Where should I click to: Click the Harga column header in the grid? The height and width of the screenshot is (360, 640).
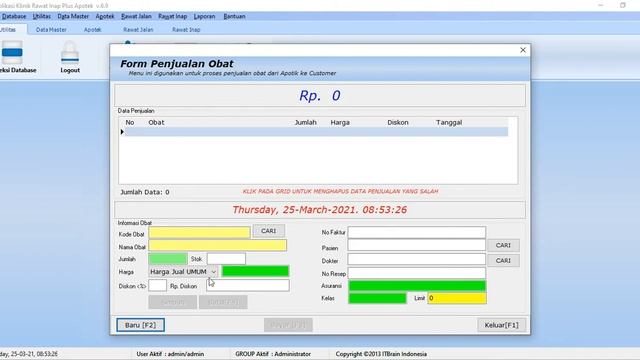(340, 122)
